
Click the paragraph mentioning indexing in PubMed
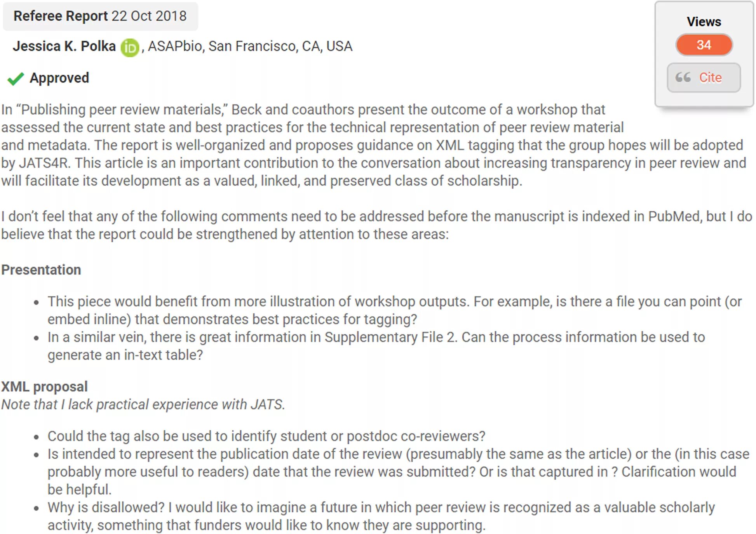point(377,225)
